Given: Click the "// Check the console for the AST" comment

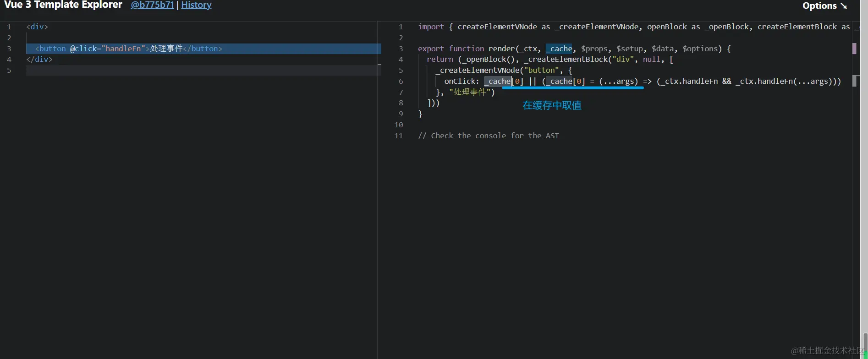Looking at the screenshot, I should tap(489, 136).
